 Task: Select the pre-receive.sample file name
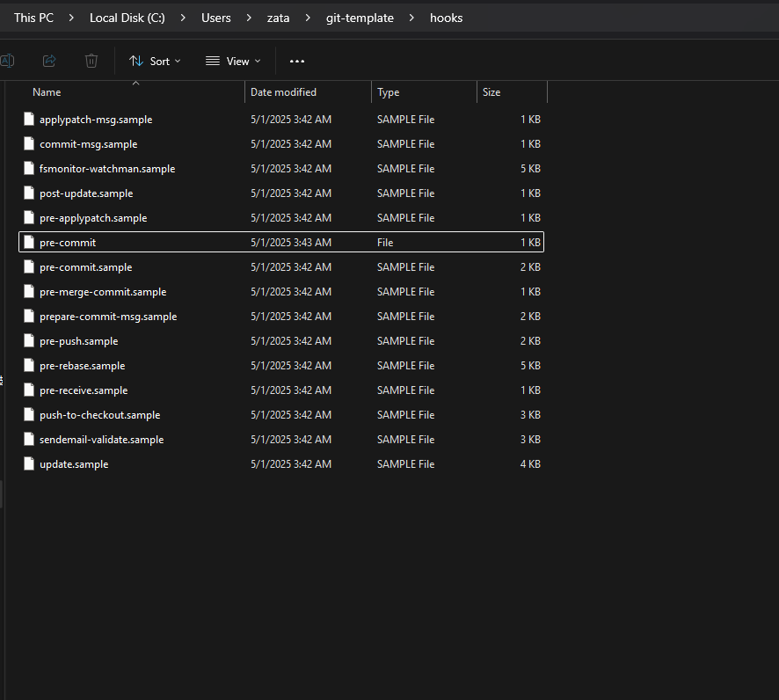click(84, 390)
